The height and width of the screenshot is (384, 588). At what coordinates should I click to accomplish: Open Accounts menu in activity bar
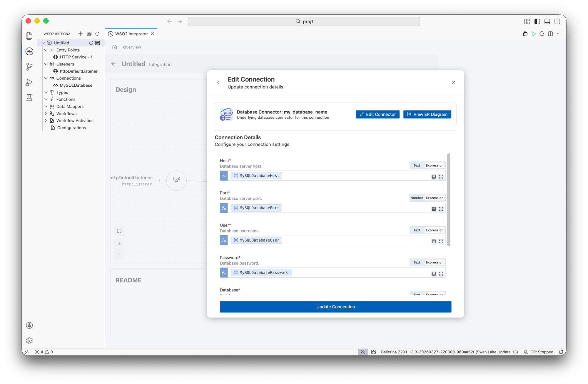pos(29,325)
